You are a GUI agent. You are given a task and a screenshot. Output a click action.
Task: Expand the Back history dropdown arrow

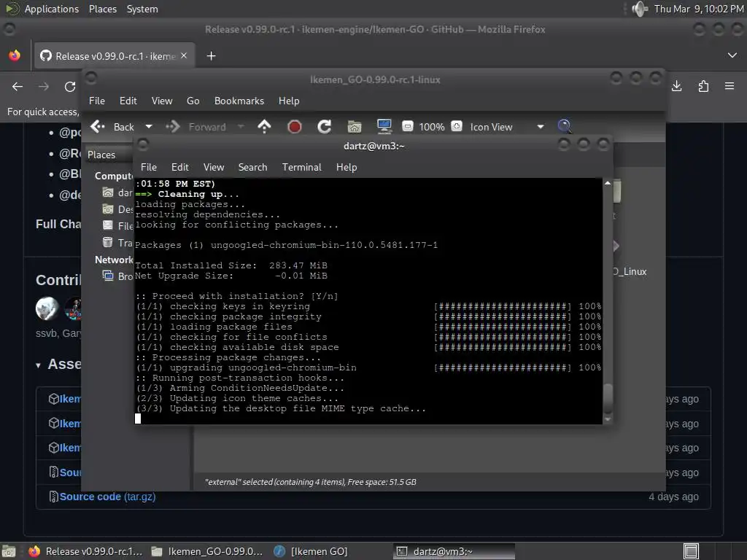[149, 127]
